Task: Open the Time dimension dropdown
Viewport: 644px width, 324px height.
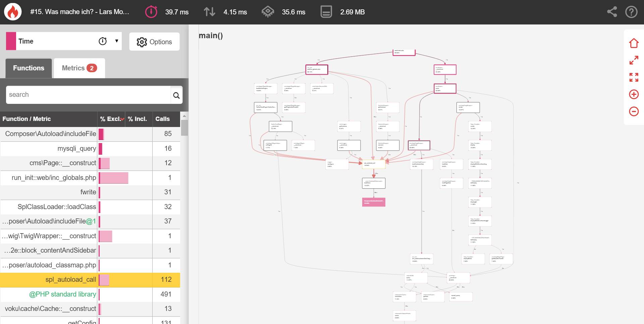Action: 116,41
